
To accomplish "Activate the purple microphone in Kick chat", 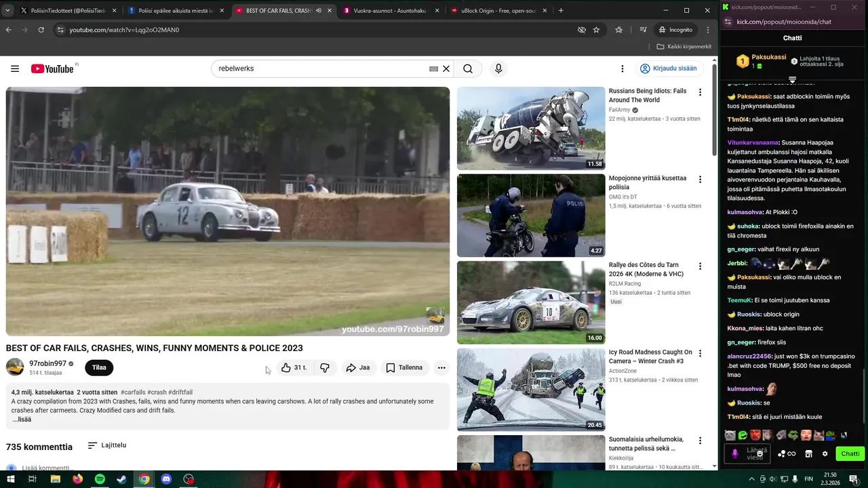I will coord(734,453).
